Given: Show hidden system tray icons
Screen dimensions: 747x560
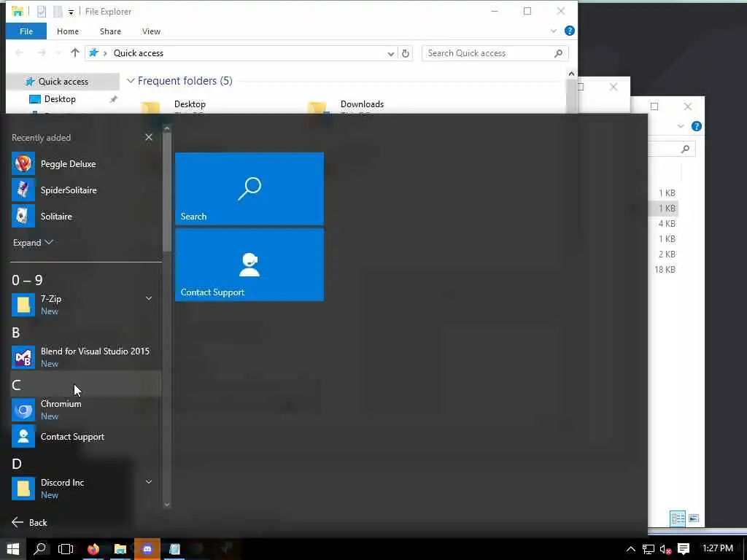Looking at the screenshot, I should pos(630,549).
